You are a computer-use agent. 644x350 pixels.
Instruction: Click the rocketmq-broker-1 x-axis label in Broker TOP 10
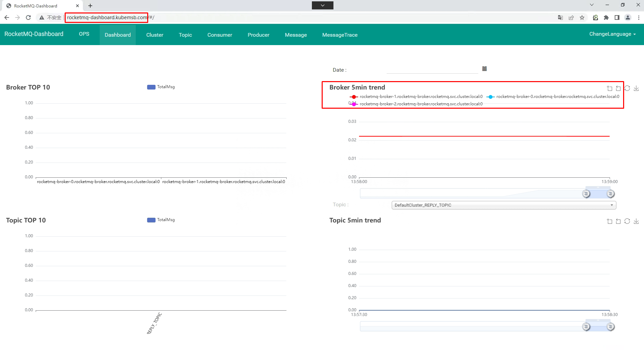[224, 182]
